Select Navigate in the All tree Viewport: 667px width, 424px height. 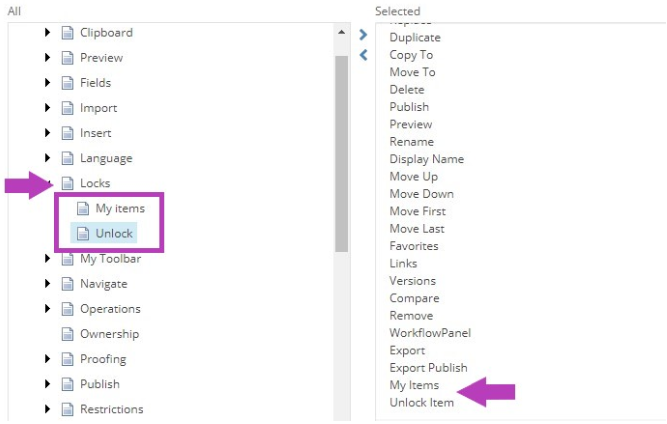(103, 284)
